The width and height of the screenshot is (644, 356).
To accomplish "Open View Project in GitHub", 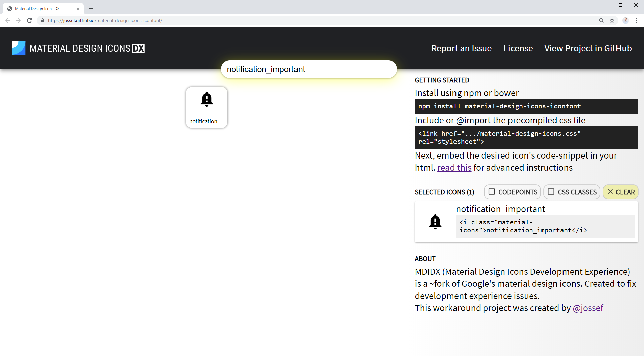I will pos(588,48).
